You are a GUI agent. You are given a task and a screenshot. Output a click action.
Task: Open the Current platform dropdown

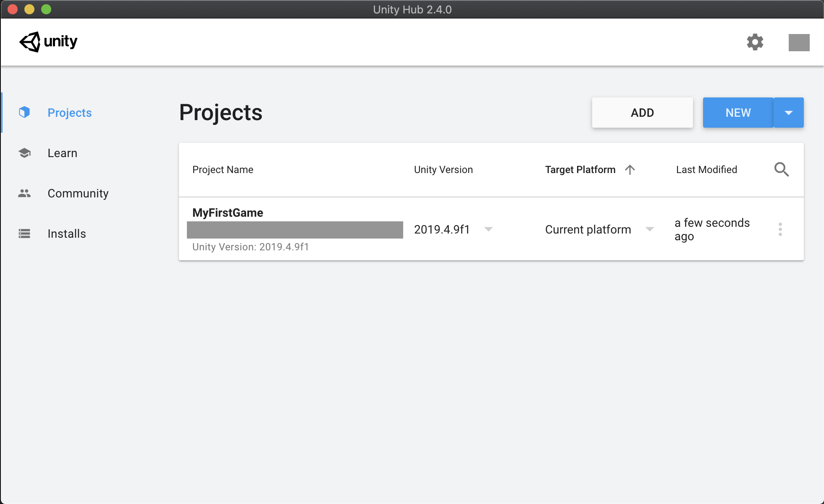click(x=649, y=229)
